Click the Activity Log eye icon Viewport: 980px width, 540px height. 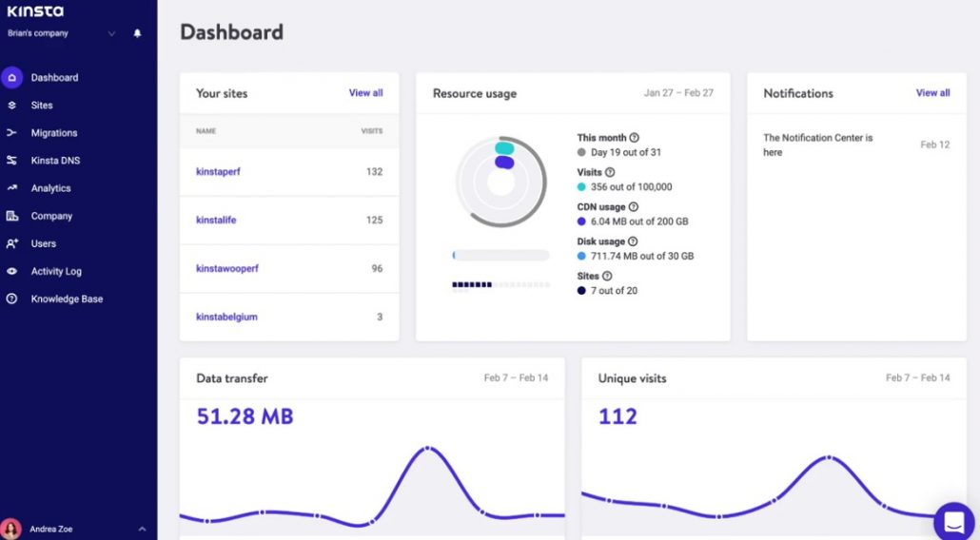pyautogui.click(x=11, y=272)
